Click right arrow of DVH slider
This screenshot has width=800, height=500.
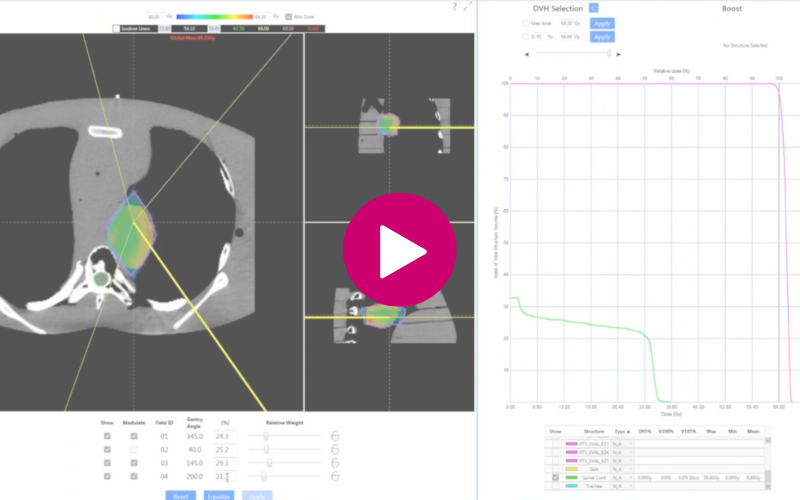tap(619, 54)
